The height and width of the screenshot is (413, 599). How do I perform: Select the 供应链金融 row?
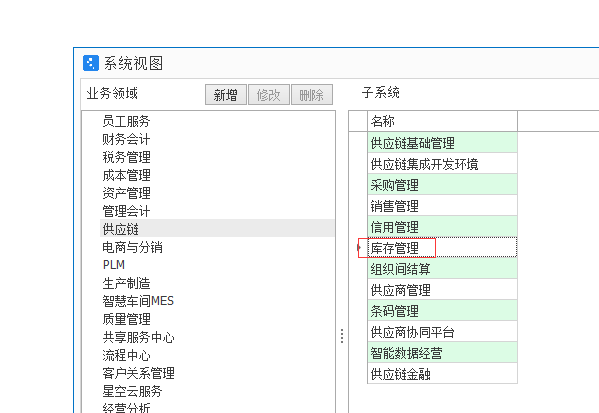(442, 374)
